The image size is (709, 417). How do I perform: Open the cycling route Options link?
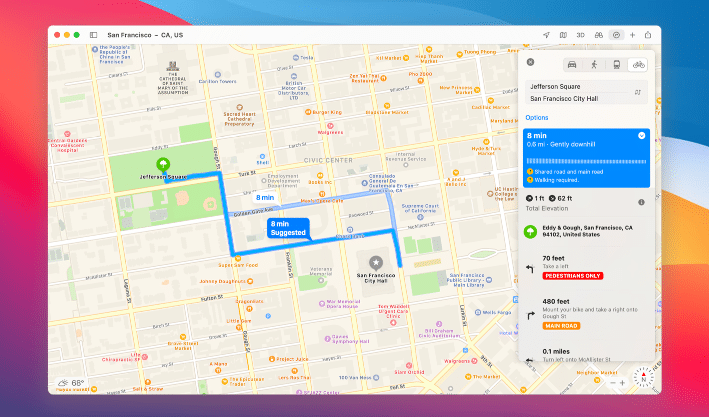point(538,117)
